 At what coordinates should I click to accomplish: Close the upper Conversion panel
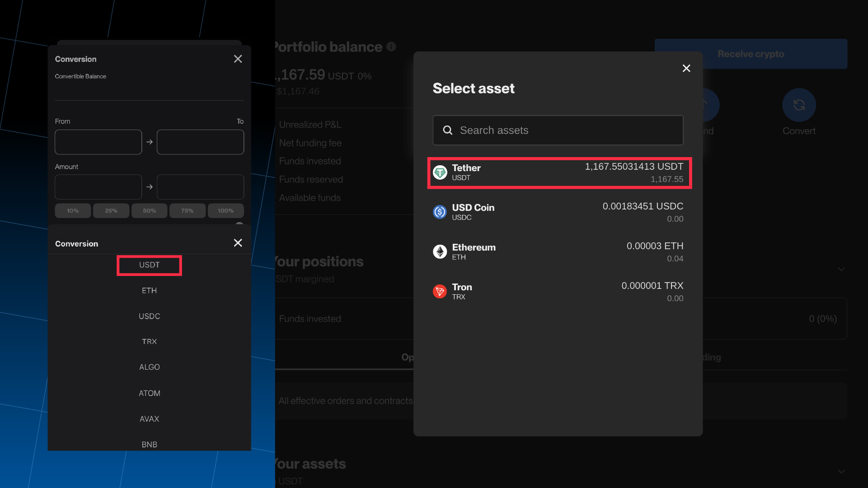pos(238,59)
